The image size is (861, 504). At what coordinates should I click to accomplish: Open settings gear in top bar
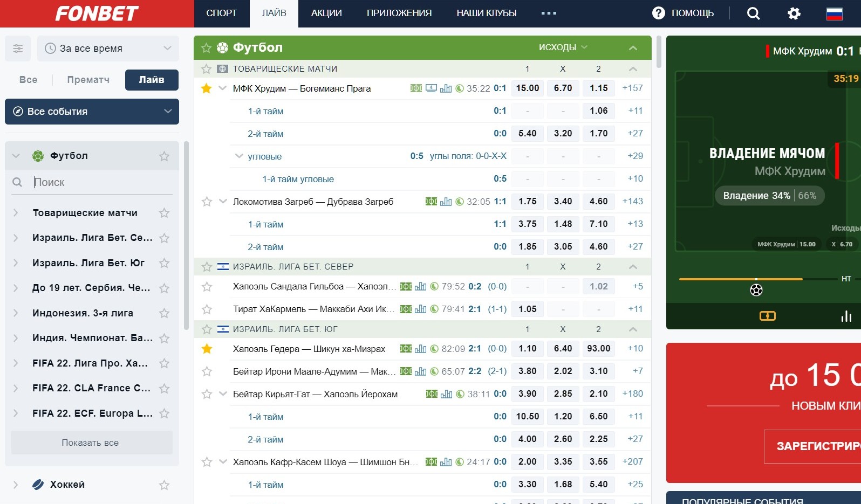tap(794, 13)
